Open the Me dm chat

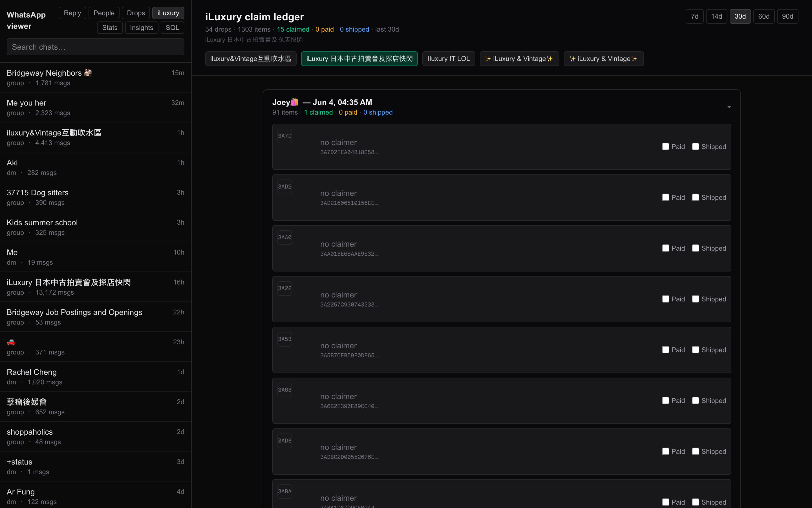click(96, 257)
